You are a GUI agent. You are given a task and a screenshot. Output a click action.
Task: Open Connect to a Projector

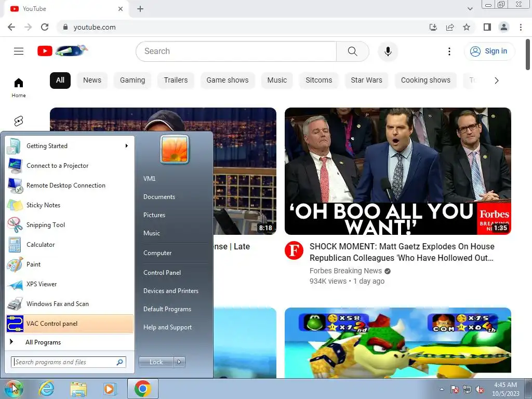70,166
